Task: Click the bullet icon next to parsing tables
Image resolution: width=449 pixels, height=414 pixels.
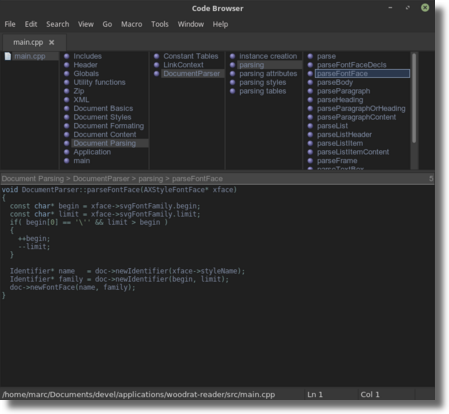Action: (x=232, y=91)
